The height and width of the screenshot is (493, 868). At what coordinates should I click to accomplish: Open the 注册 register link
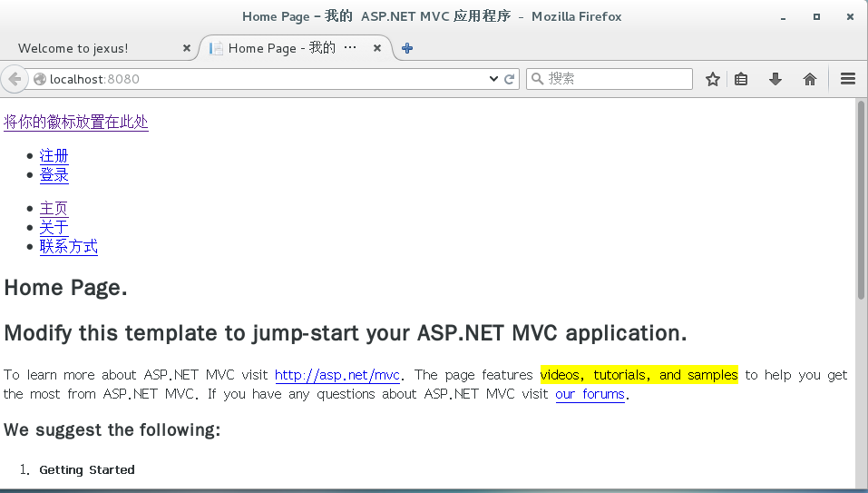(54, 155)
